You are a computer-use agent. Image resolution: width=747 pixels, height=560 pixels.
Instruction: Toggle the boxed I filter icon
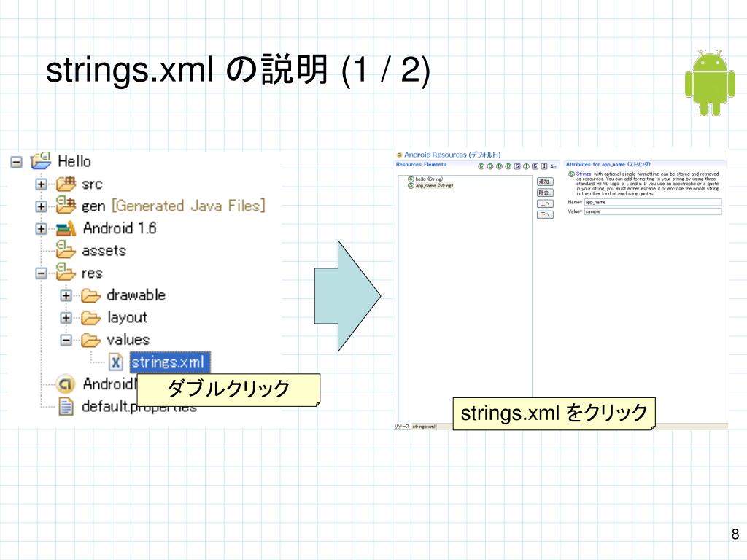pos(544,166)
